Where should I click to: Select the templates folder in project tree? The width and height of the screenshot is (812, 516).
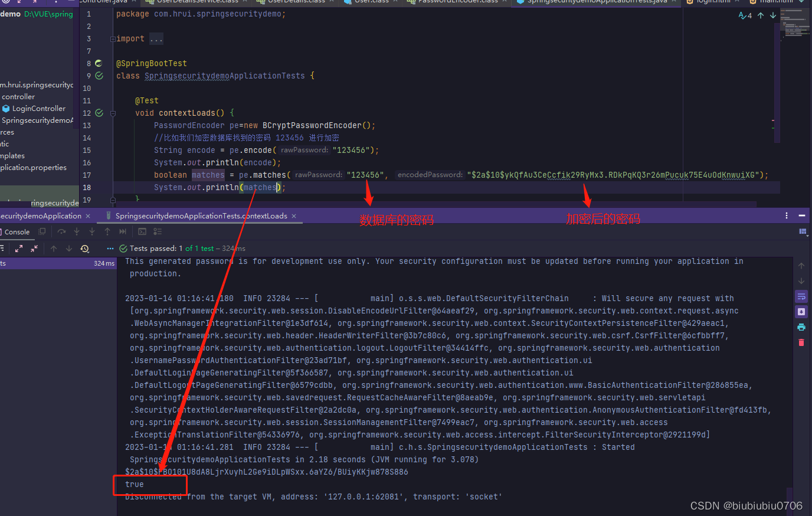tap(12, 156)
